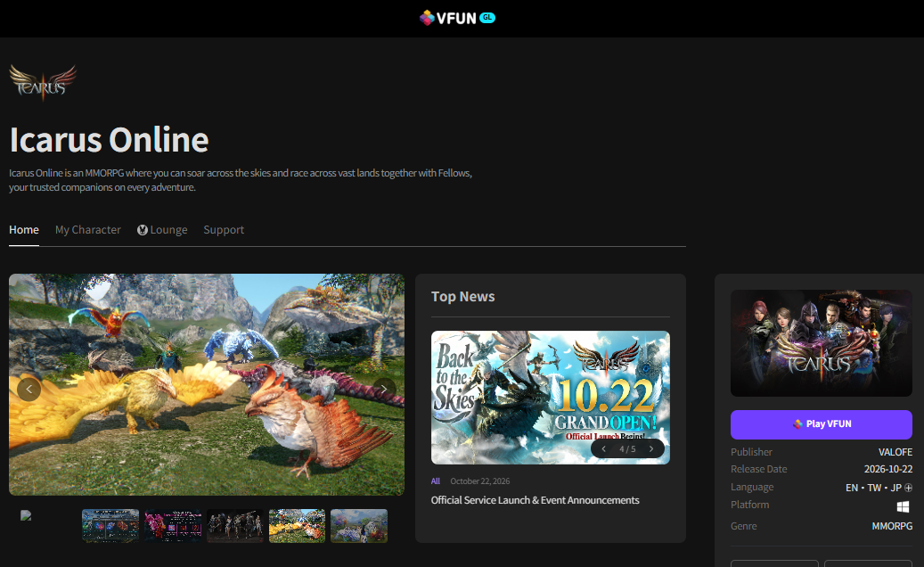924x567 pixels.
Task: Click the logo icon inside Play VFUN button
Action: [x=797, y=423]
